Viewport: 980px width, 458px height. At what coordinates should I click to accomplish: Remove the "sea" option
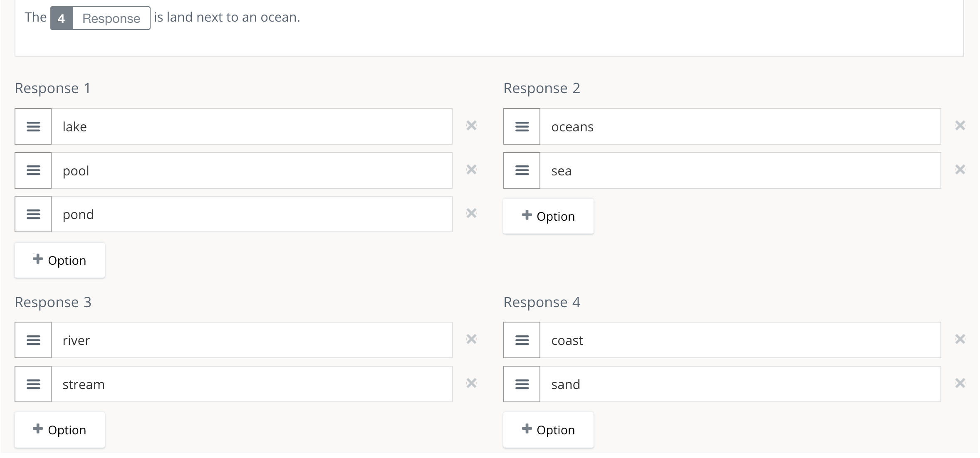(960, 170)
